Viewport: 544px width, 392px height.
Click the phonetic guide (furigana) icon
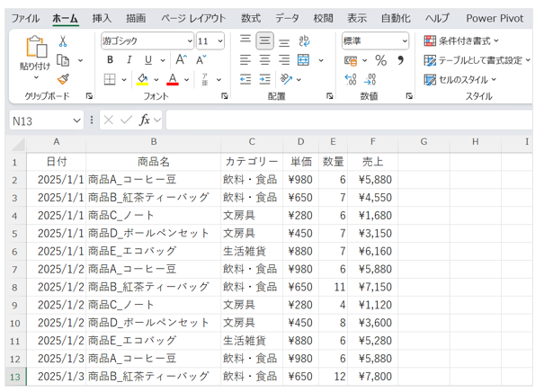pos(205,79)
